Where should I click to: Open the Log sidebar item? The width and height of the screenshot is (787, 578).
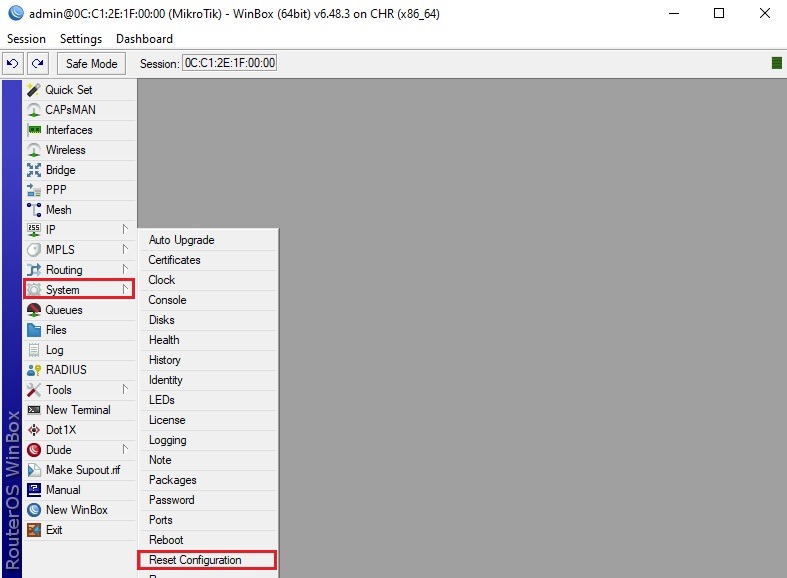[54, 350]
